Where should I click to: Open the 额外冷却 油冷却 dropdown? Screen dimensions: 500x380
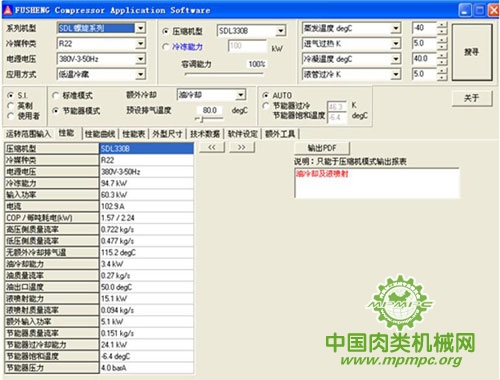point(241,95)
